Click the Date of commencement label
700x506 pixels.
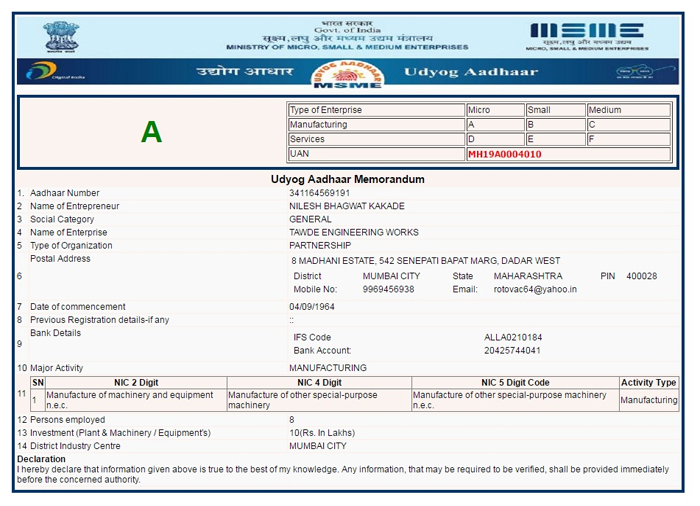pyautogui.click(x=78, y=307)
